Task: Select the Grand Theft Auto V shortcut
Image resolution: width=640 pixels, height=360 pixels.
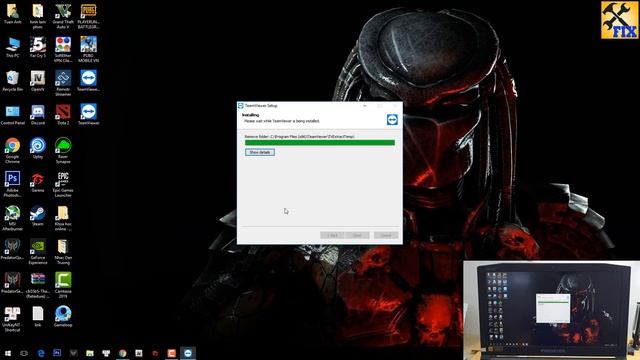Action: [63, 16]
